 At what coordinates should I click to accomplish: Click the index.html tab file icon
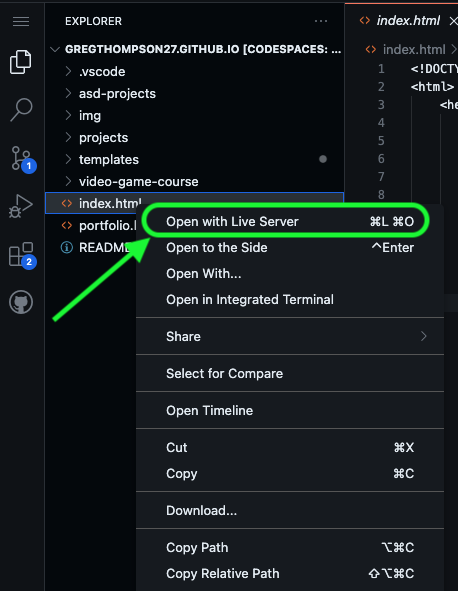(x=365, y=20)
